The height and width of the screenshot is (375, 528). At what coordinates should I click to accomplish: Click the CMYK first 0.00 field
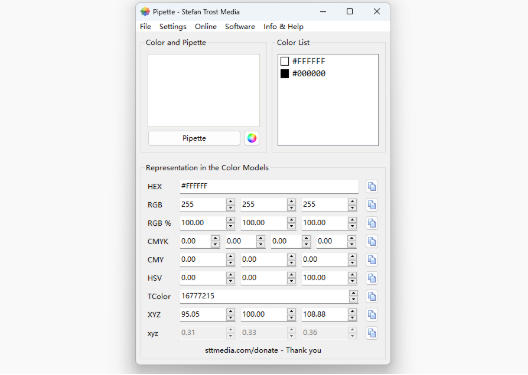(x=195, y=241)
